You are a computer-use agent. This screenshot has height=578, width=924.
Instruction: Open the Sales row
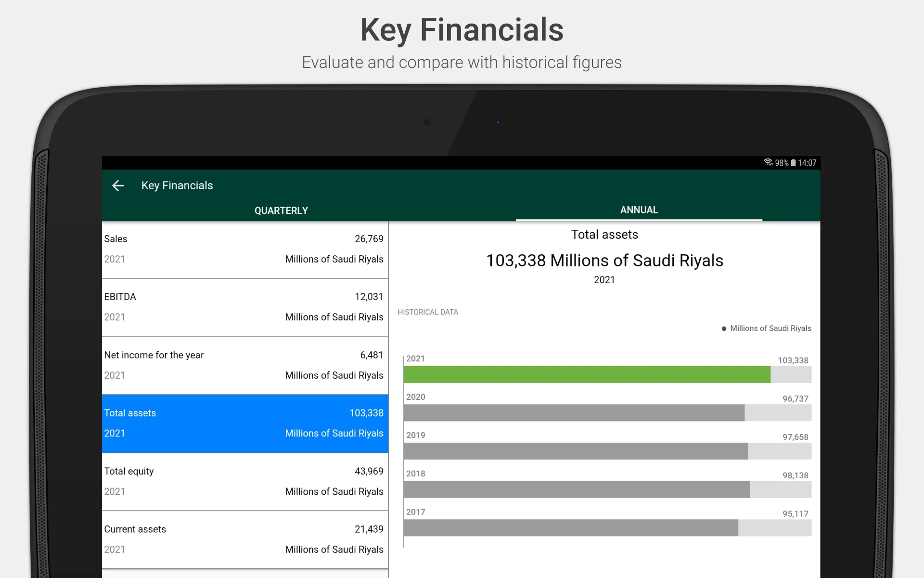click(245, 250)
